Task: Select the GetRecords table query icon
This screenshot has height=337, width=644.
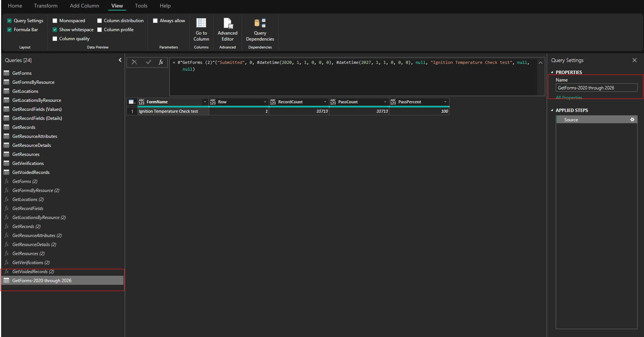Action: click(x=6, y=127)
